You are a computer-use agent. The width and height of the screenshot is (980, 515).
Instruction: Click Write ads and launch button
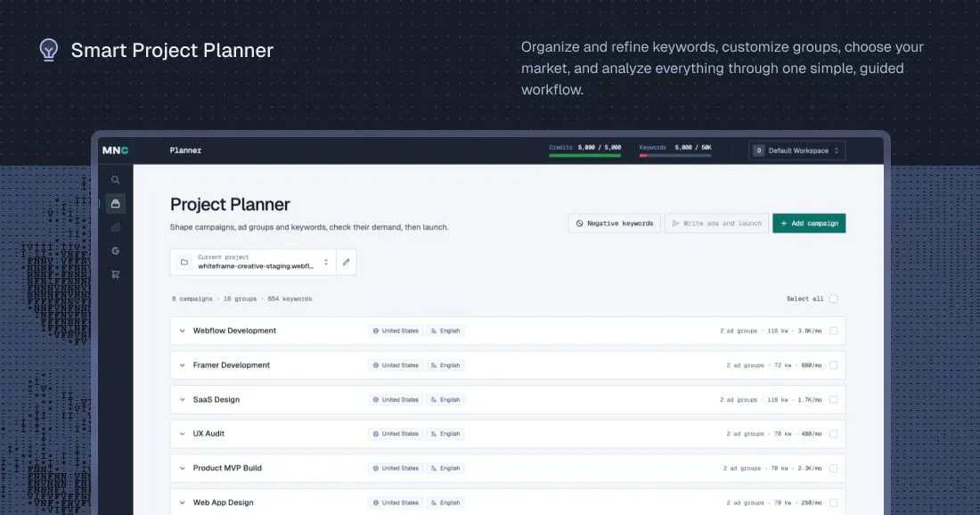click(x=717, y=223)
